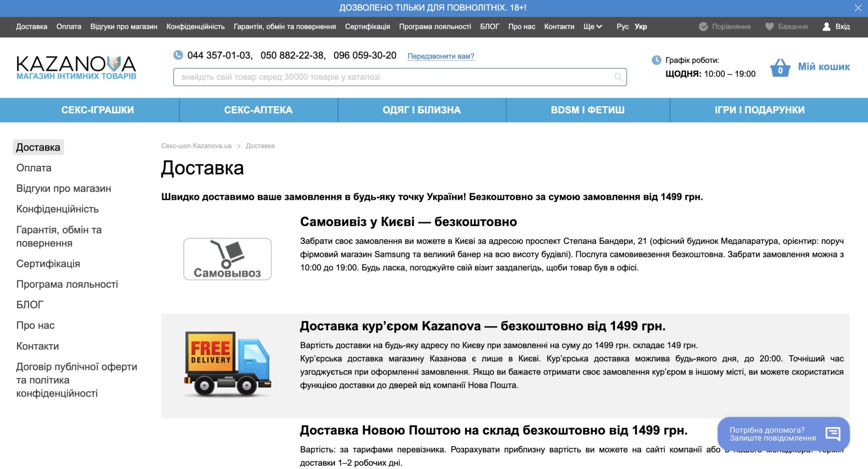This screenshot has height=469, width=868.
Task: Click Оплата in the top navigation bar
Action: [x=69, y=27]
